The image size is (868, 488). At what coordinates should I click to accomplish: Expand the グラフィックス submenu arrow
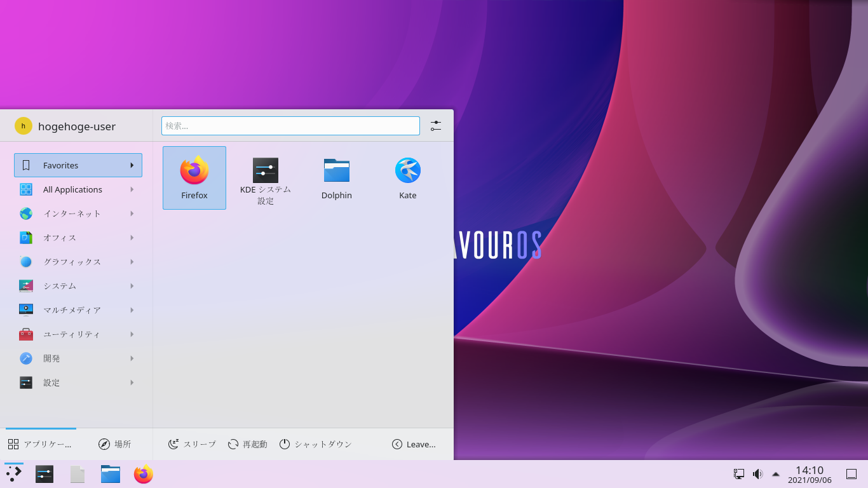(132, 262)
